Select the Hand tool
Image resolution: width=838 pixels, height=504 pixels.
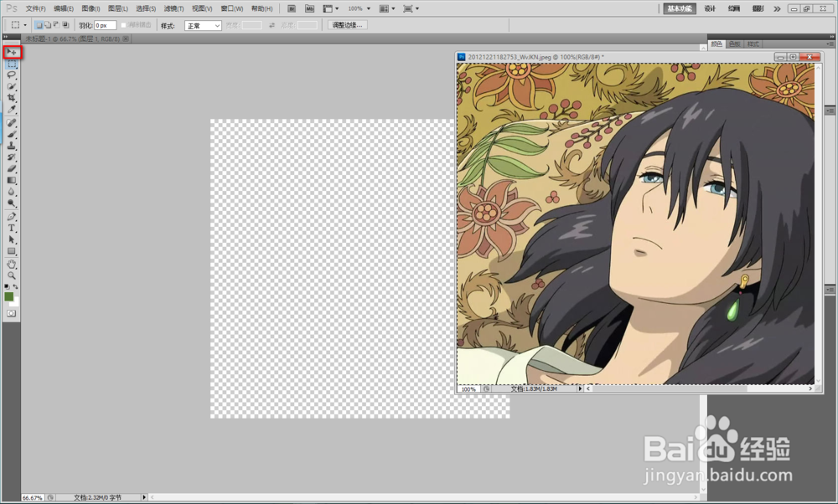click(x=12, y=265)
